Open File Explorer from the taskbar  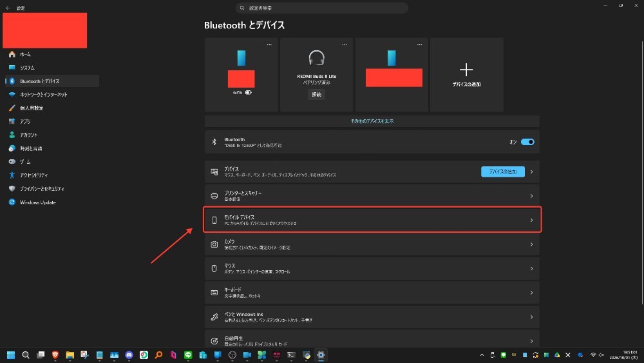pos(70,355)
